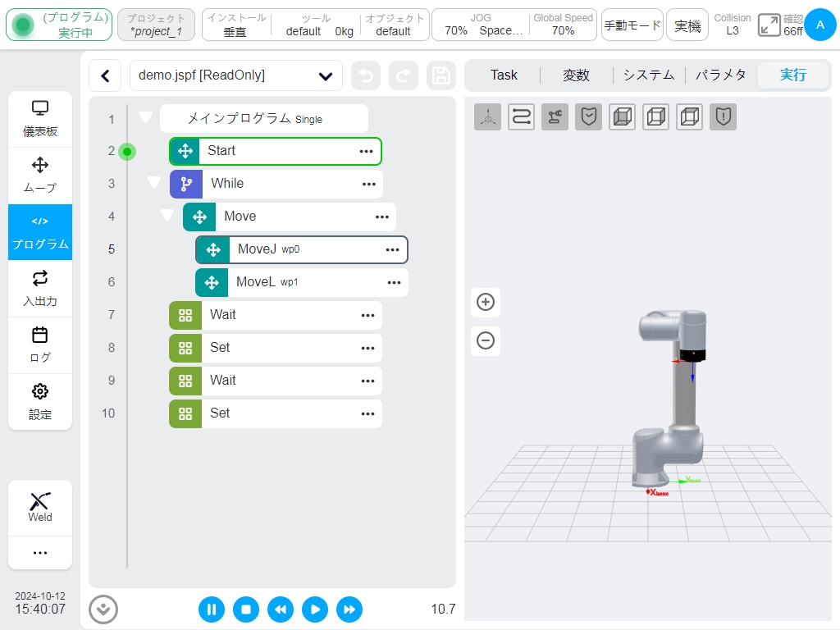Image resolution: width=840 pixels, height=630 pixels.
Task: Open options for the While node
Action: (369, 185)
